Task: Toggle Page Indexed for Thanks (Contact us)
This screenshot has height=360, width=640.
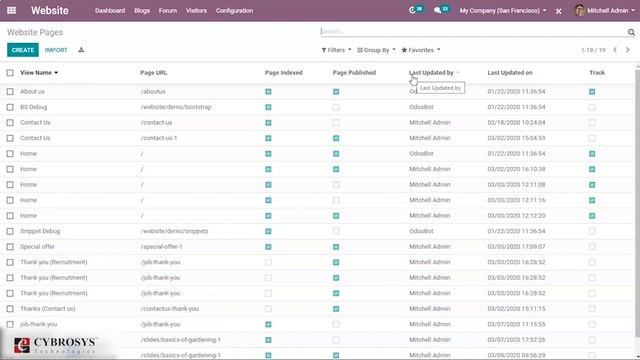Action: click(x=268, y=309)
